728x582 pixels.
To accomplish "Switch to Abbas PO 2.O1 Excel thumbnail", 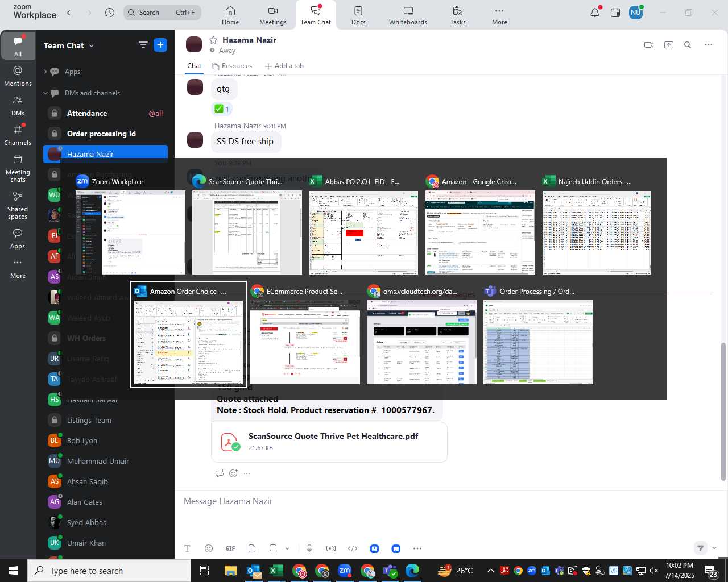I will click(363, 225).
